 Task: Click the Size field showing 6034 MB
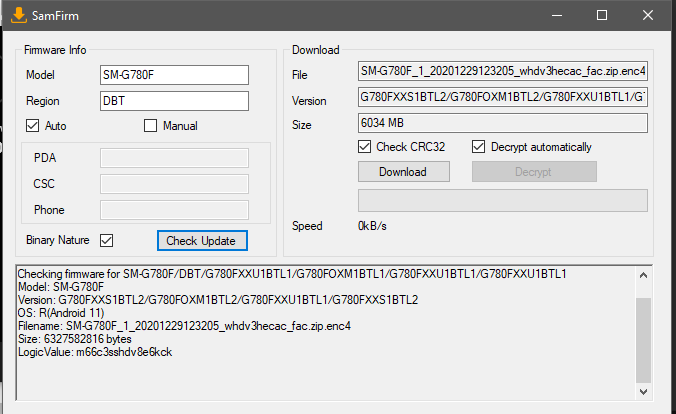click(503, 123)
